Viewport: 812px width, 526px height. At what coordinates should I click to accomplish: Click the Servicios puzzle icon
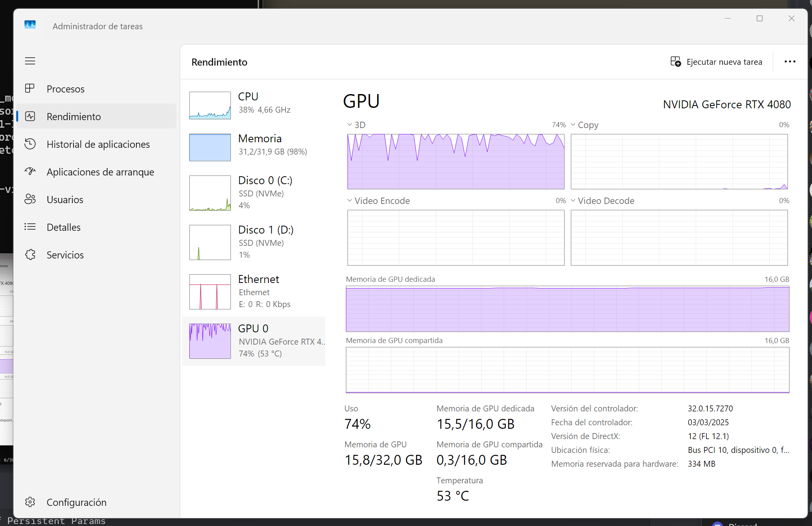pyautogui.click(x=30, y=255)
